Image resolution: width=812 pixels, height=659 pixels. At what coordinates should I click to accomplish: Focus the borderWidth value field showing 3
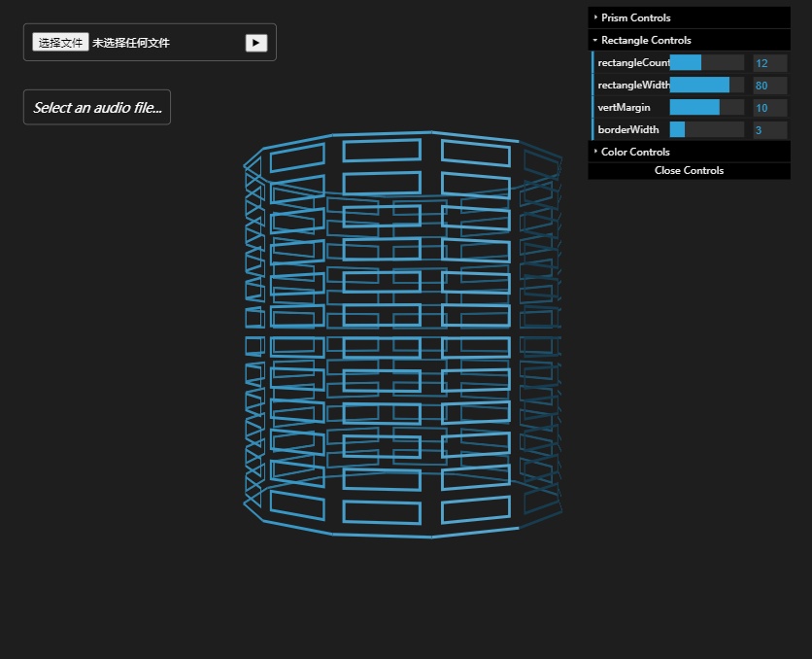coord(769,130)
